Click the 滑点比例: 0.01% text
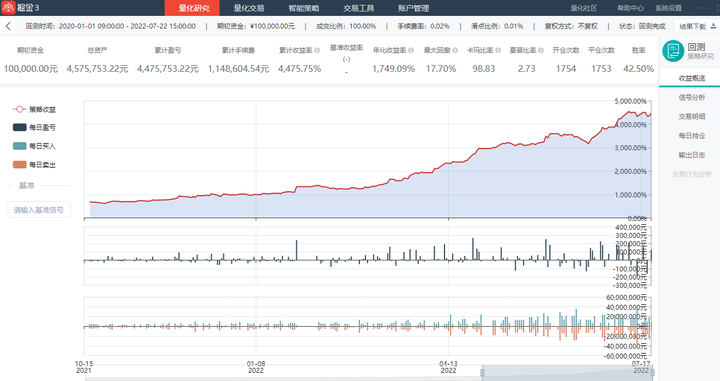This screenshot has height=381, width=720. click(497, 26)
